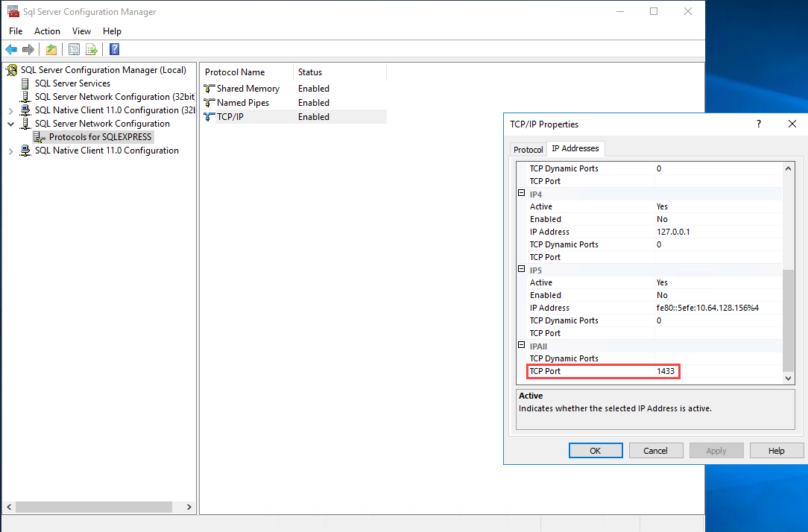Expand SQL Native Client 11.0 Configuration (32bit) node
The height and width of the screenshot is (532, 808).
tap(11, 110)
